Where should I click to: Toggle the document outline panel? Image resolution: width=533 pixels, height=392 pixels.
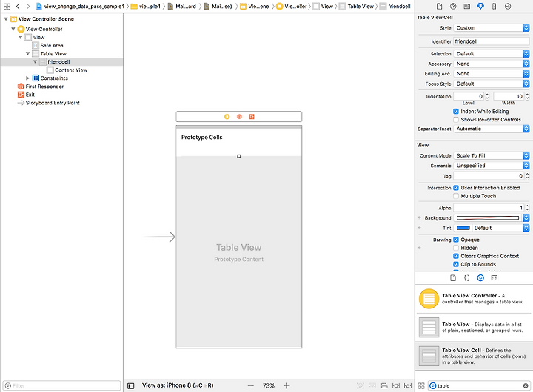point(131,385)
